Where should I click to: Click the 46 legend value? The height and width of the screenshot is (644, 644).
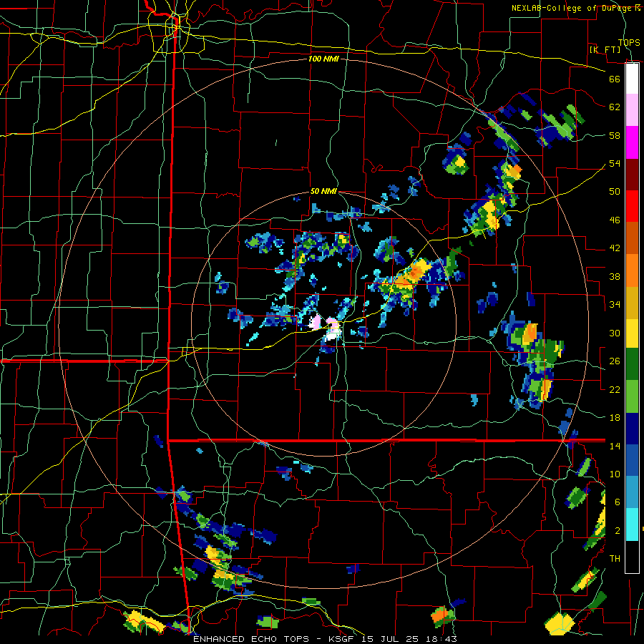click(x=615, y=220)
